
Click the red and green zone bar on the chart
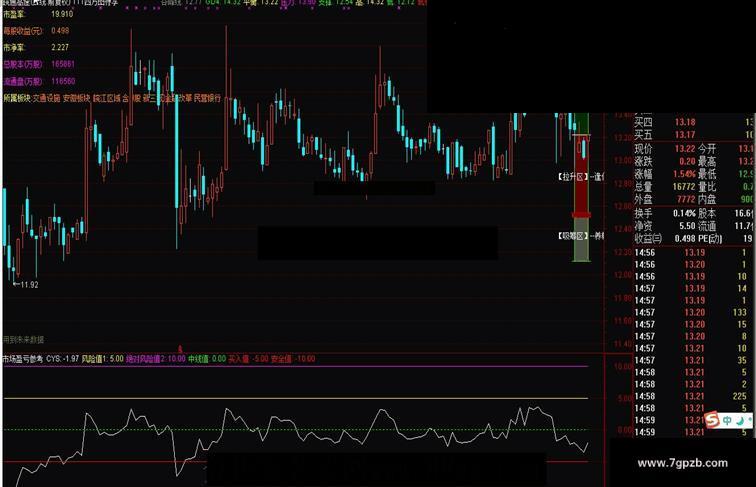pyautogui.click(x=581, y=187)
